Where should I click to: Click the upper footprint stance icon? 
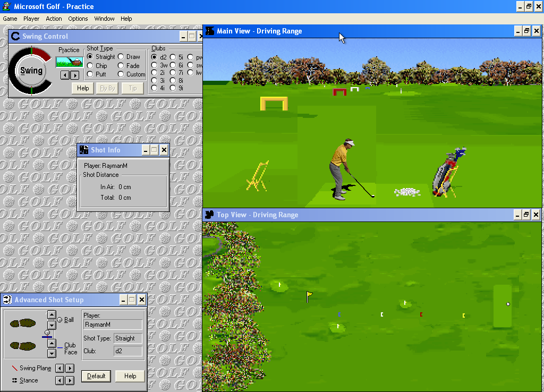pos(23,323)
